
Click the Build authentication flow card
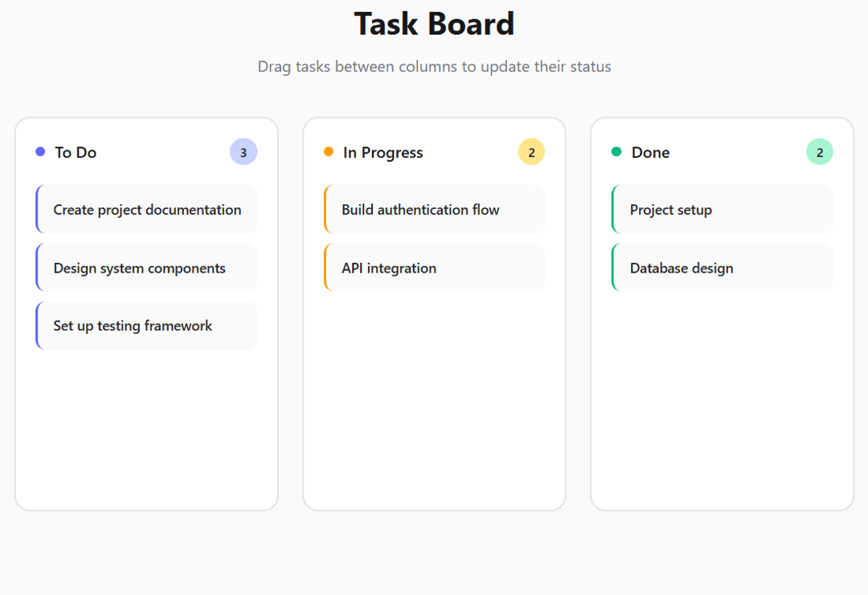coord(435,209)
